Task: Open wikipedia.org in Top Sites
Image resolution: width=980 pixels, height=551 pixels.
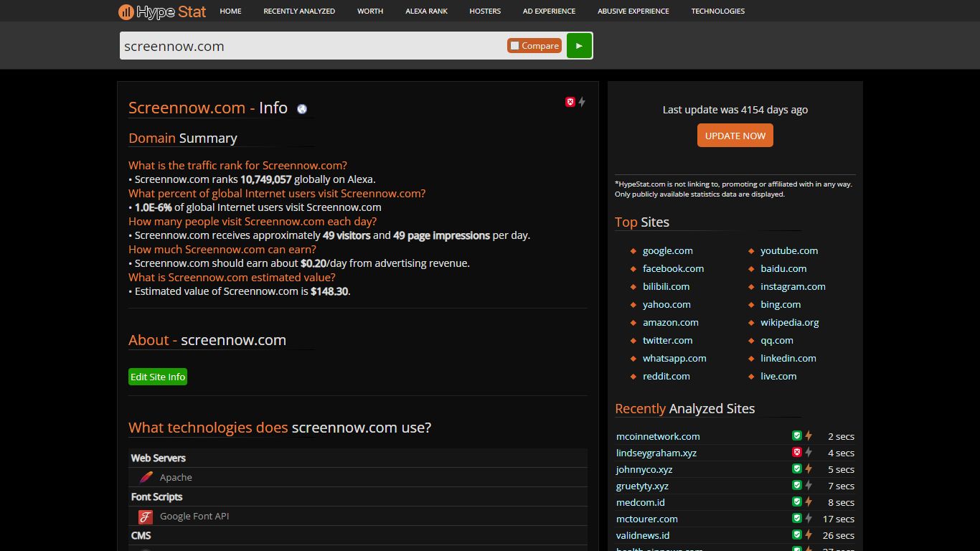Action: pos(790,322)
